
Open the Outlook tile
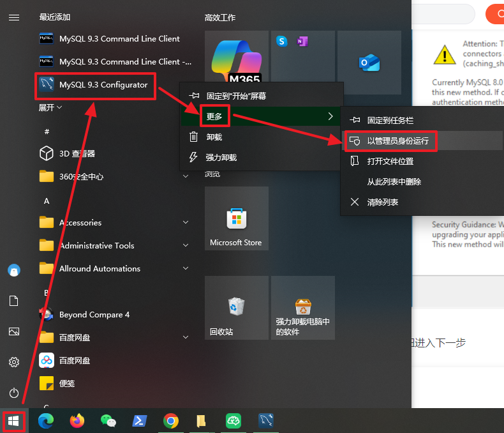369,63
